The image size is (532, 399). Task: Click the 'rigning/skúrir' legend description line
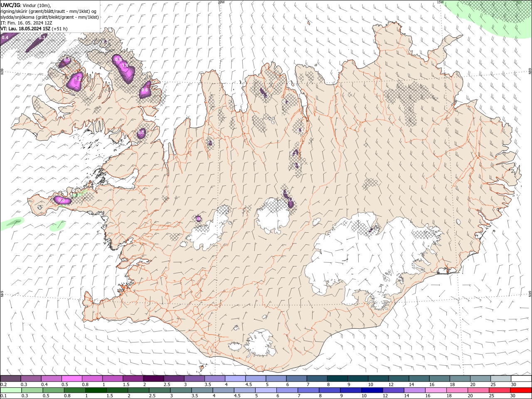48,11
